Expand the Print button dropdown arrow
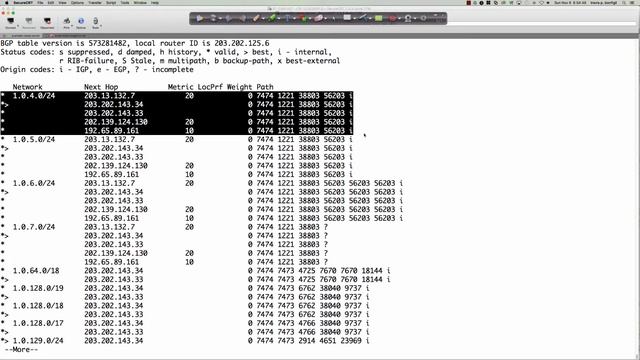This screenshot has height=360, width=640. click(72, 25)
